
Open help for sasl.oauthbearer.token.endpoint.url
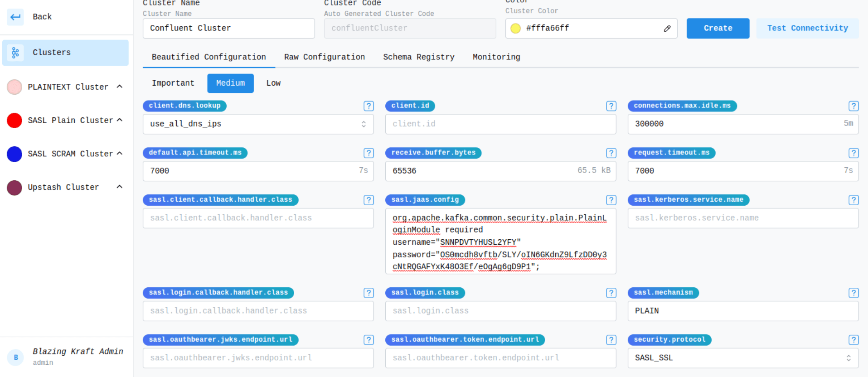click(611, 340)
